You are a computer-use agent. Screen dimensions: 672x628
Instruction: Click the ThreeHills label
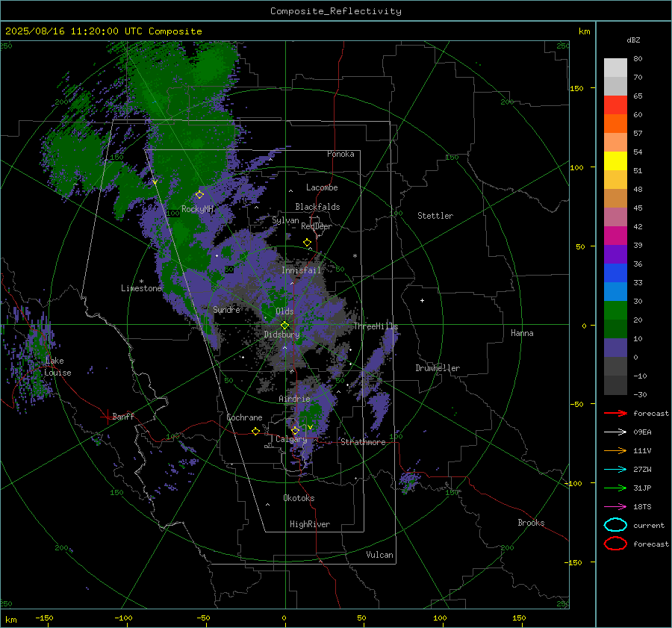pyautogui.click(x=376, y=326)
